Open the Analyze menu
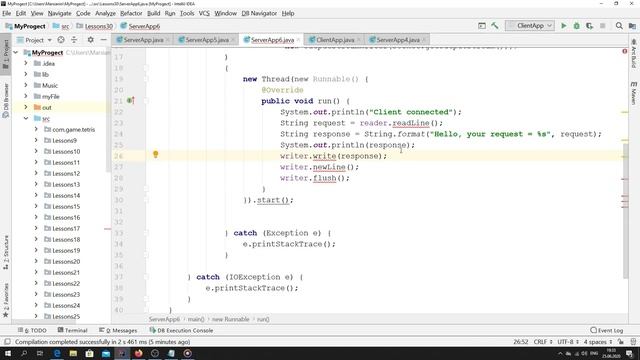 pyautogui.click(x=105, y=13)
